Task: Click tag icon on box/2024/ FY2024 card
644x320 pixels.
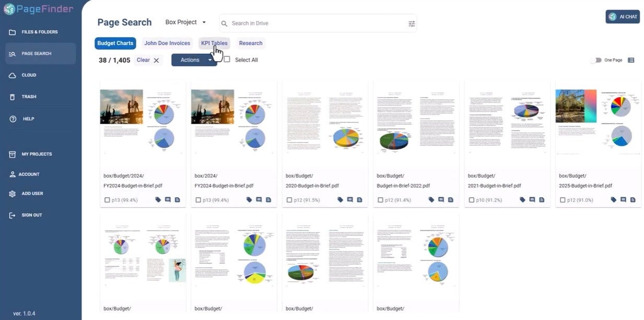Action: [x=249, y=200]
